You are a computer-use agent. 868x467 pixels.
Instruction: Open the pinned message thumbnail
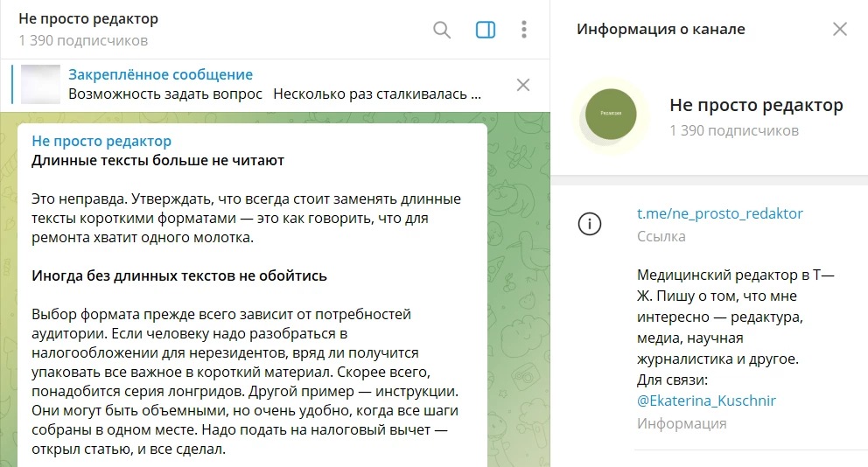pyautogui.click(x=40, y=85)
